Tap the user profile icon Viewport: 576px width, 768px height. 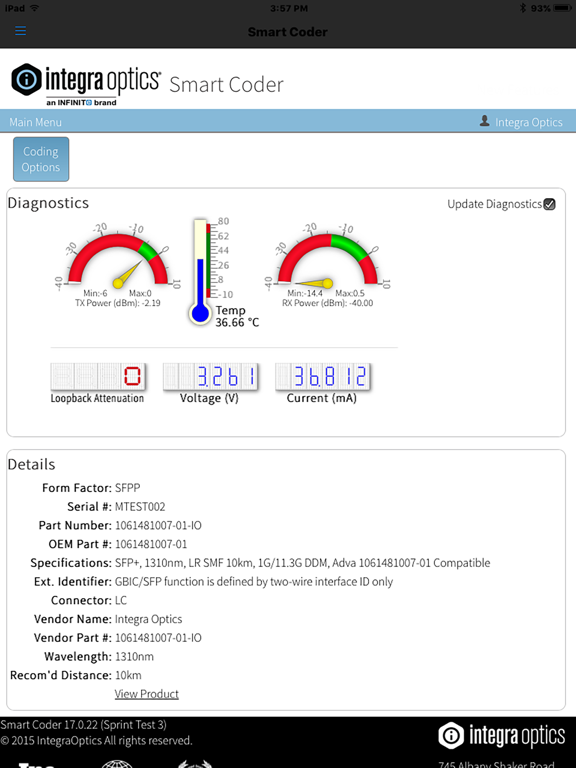click(x=484, y=121)
